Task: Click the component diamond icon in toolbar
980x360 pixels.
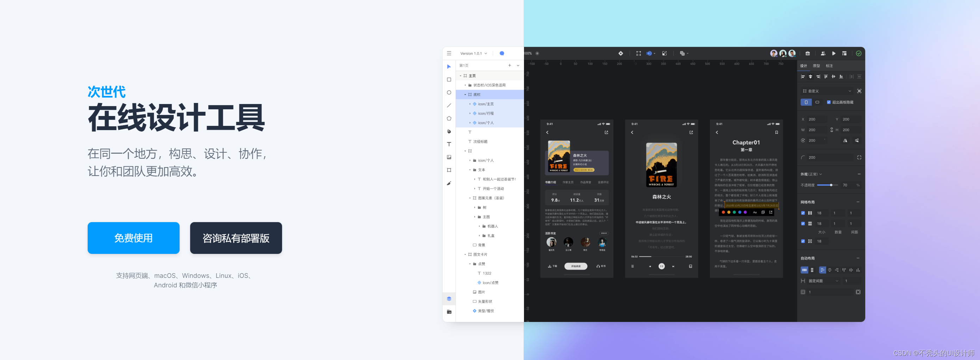Action: (x=620, y=53)
